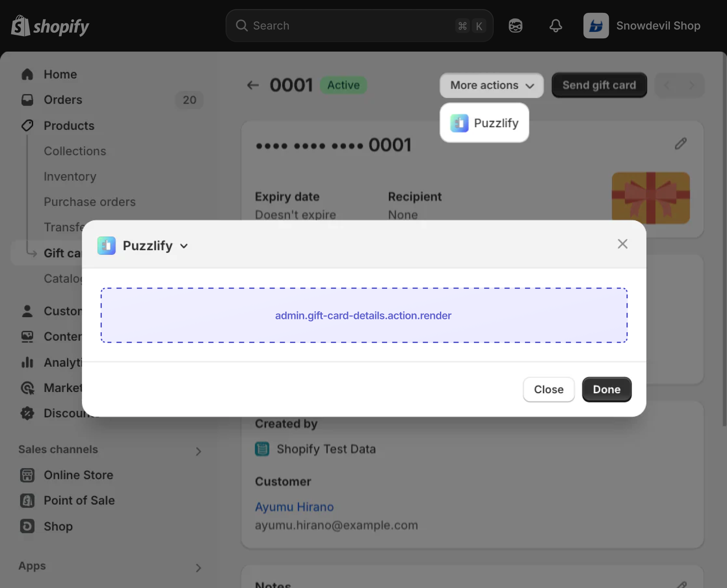The height and width of the screenshot is (588, 727).
Task: Click the Products tag icon
Action: [27, 126]
